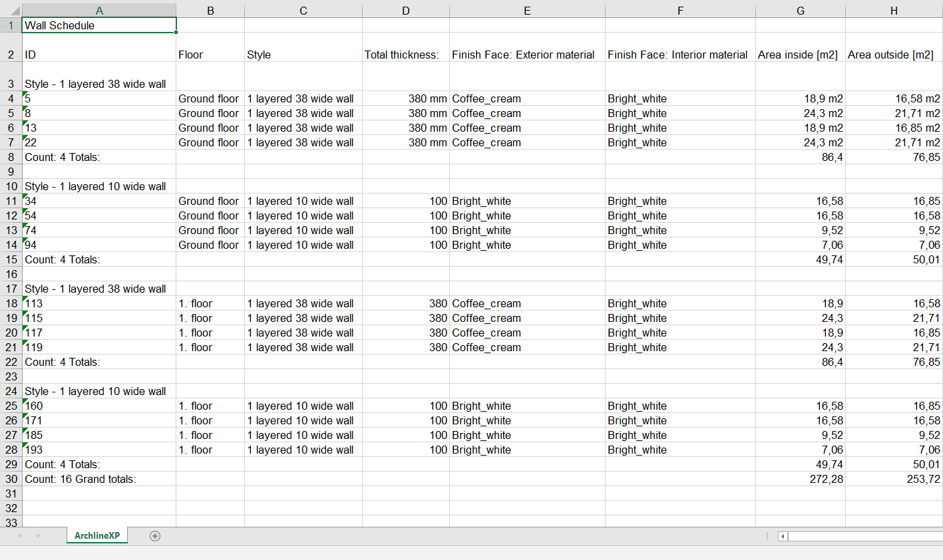This screenshot has width=943, height=560.
Task: Click the New sheet plus button
Action: coord(155,536)
